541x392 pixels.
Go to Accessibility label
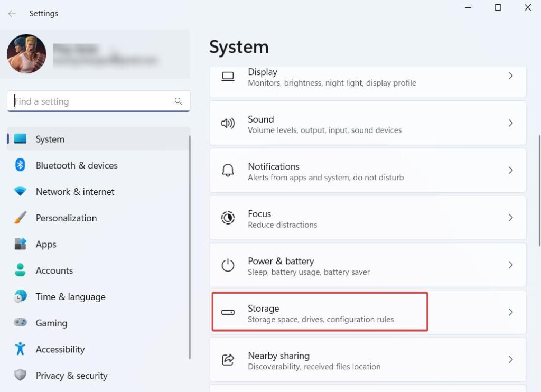coord(60,349)
